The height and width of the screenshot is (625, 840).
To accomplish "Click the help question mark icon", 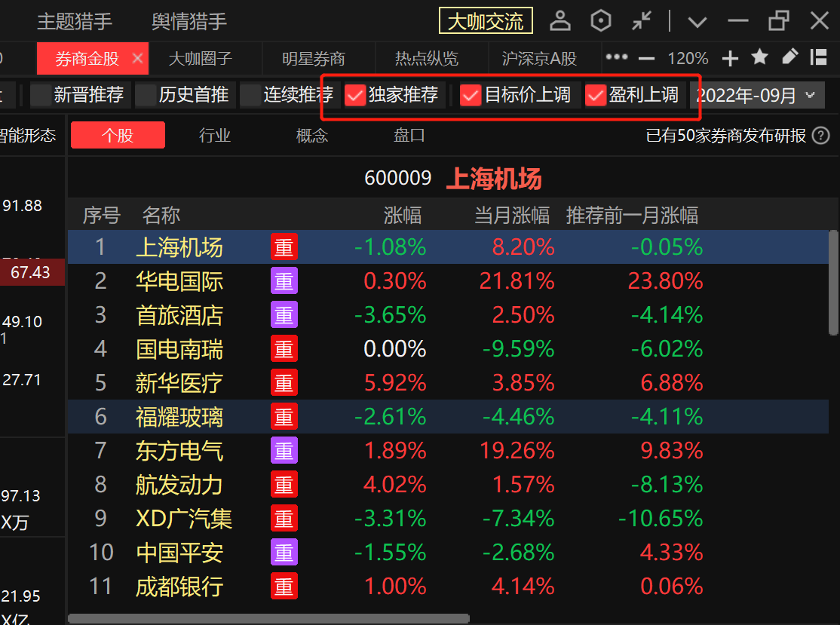I will 820,136.
